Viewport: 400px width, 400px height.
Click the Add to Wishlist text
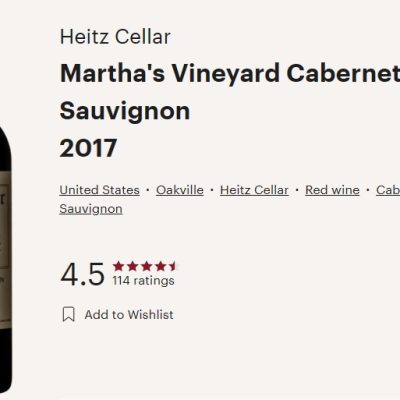[129, 314]
